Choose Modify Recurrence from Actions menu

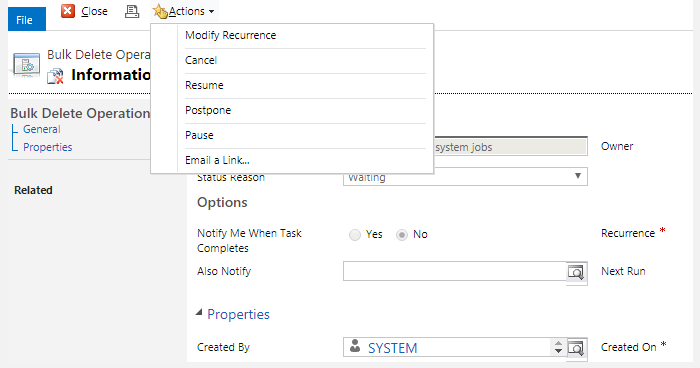[x=230, y=35]
